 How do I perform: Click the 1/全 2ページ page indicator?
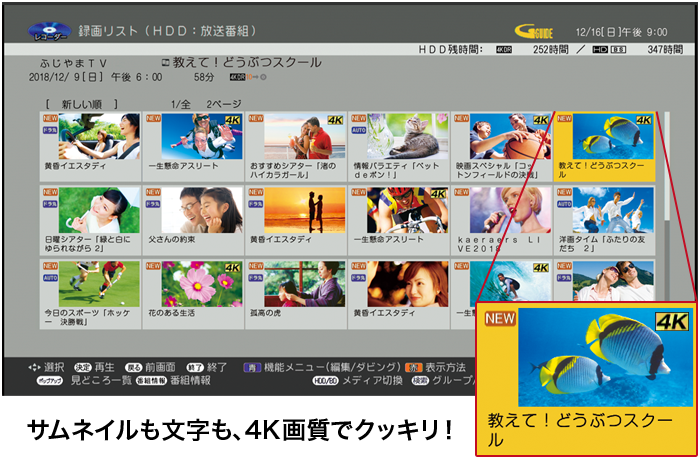click(206, 105)
